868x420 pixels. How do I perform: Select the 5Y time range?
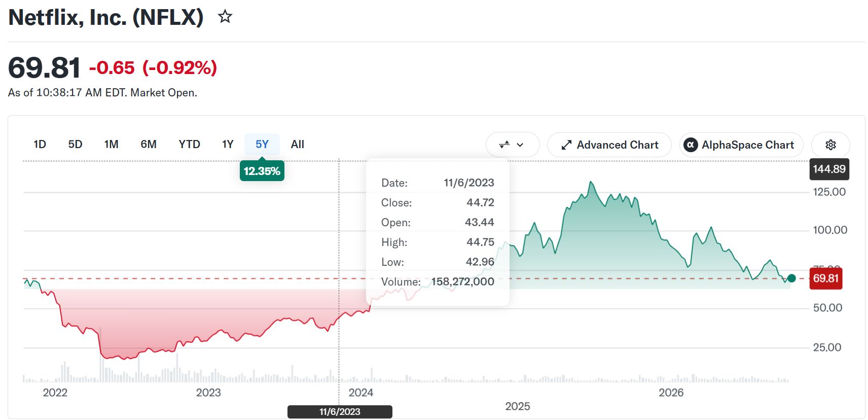point(262,145)
